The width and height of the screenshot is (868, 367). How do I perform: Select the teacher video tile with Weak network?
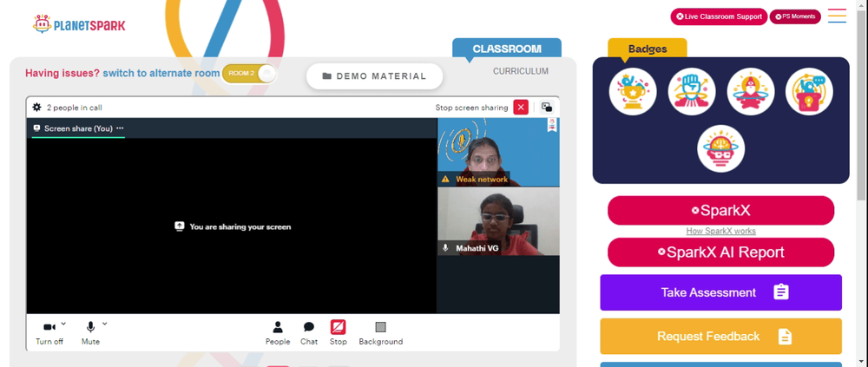pyautogui.click(x=498, y=152)
